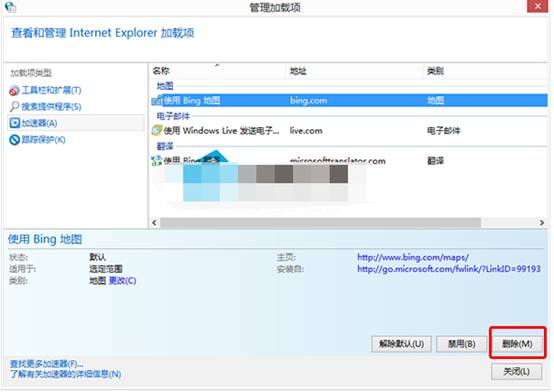Click 关闭(L) to close dialog
Screen dimensions: 554x392
(x=517, y=371)
